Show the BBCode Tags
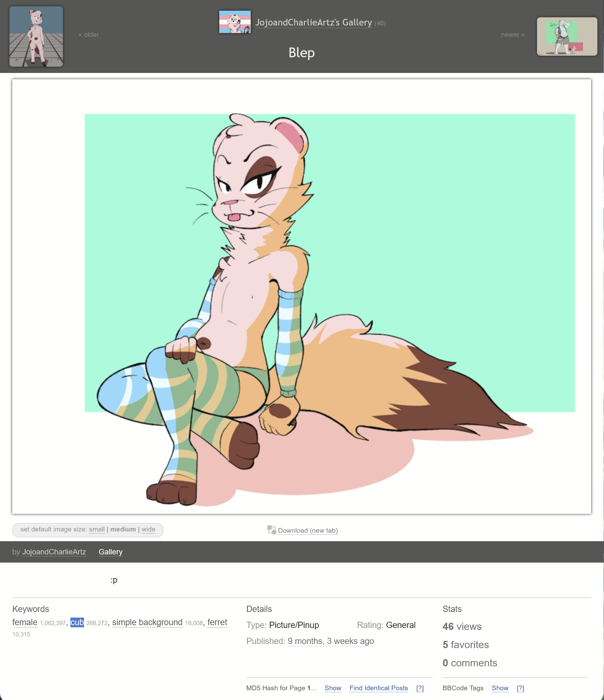The image size is (604, 700). point(500,688)
